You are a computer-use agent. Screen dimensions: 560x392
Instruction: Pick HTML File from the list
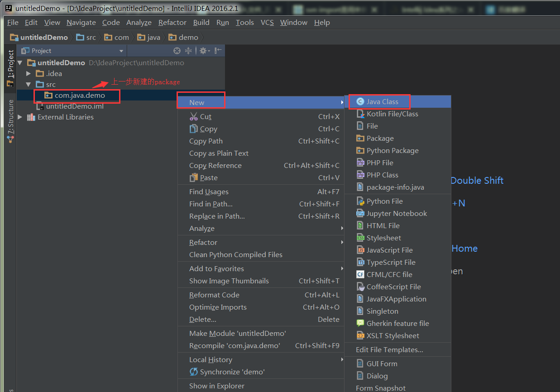383,226
